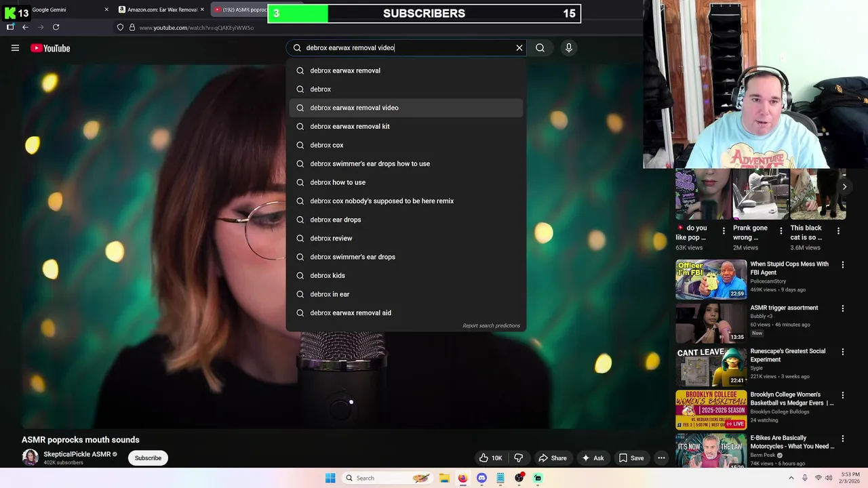Click the Windows taskbar Search box
Viewport: 868px width, 488px height.
pyautogui.click(x=389, y=478)
